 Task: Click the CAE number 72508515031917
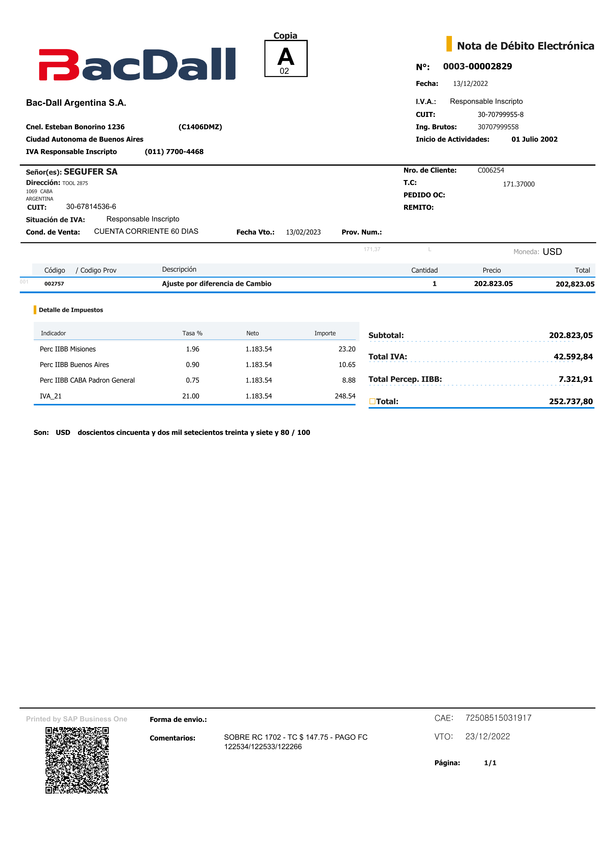tap(498, 718)
